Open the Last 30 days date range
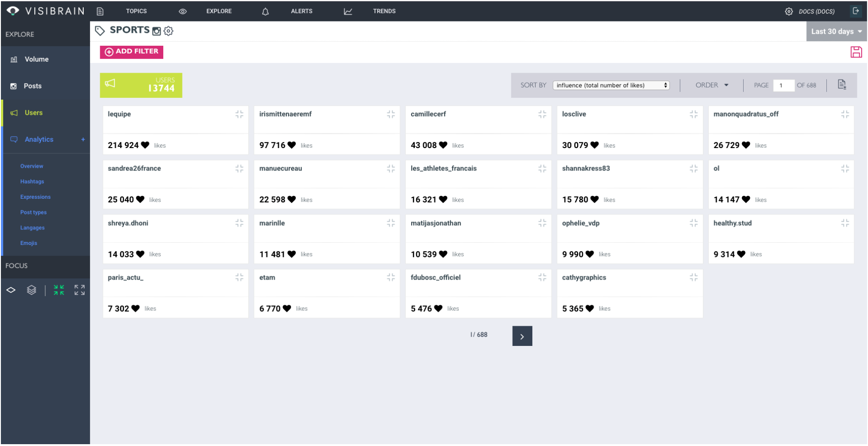868x446 pixels. click(836, 32)
